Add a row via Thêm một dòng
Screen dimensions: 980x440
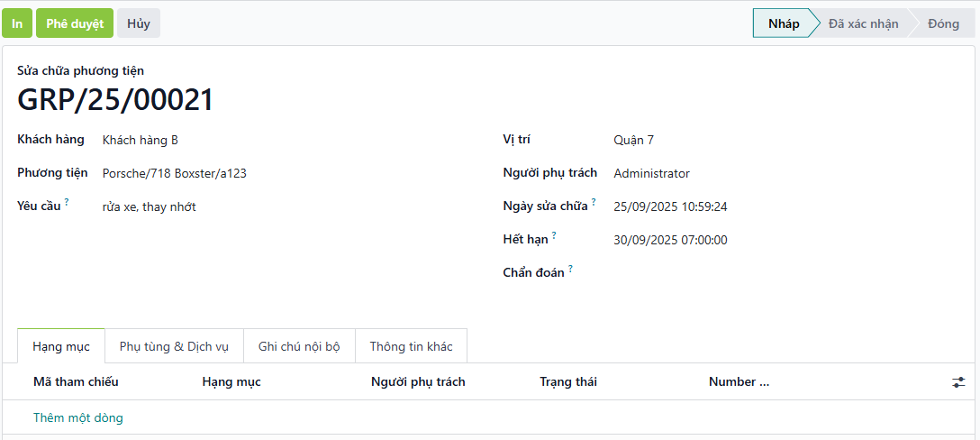(78, 417)
